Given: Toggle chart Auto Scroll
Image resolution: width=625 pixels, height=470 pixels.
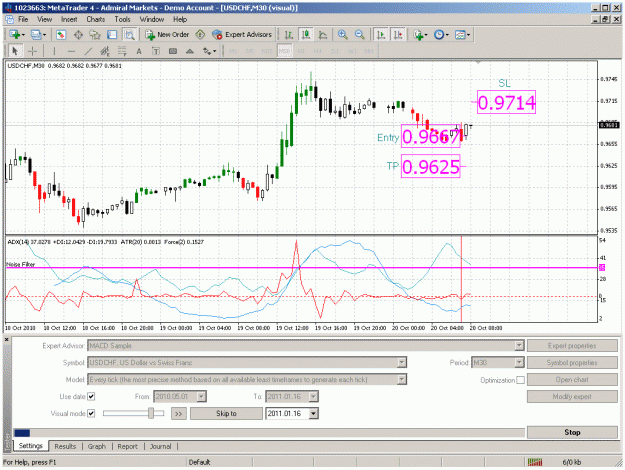Looking at the screenshot, I should click(x=381, y=35).
